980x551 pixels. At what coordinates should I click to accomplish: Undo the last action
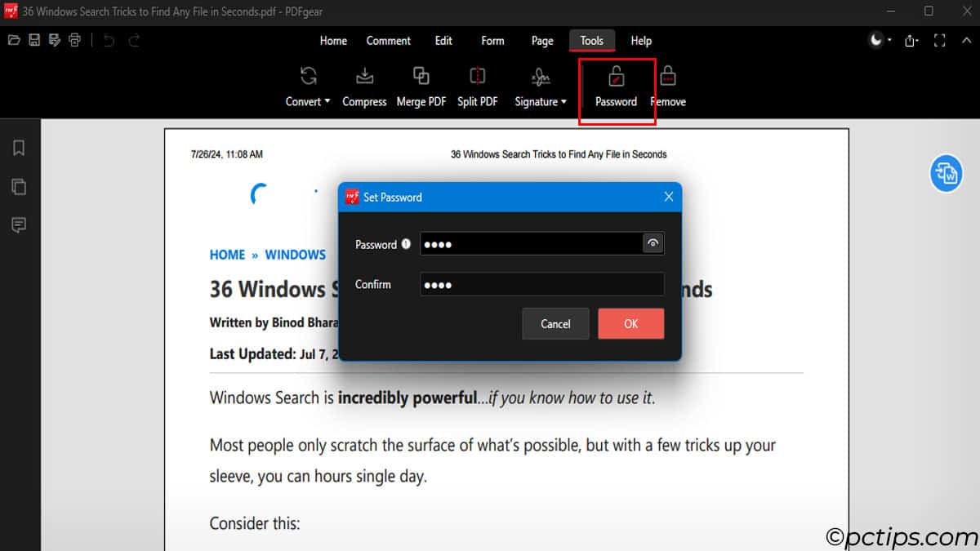click(109, 40)
